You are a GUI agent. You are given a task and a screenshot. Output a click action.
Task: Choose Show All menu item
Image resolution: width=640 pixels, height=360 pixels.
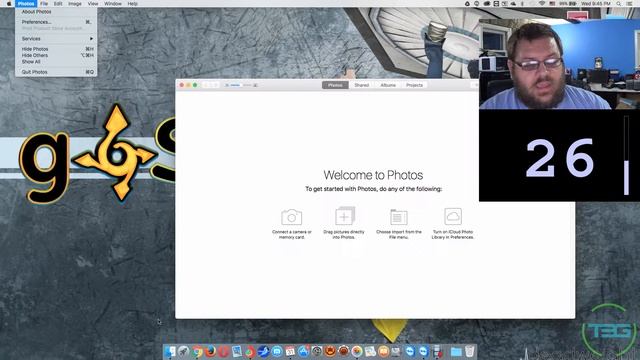pos(56,62)
